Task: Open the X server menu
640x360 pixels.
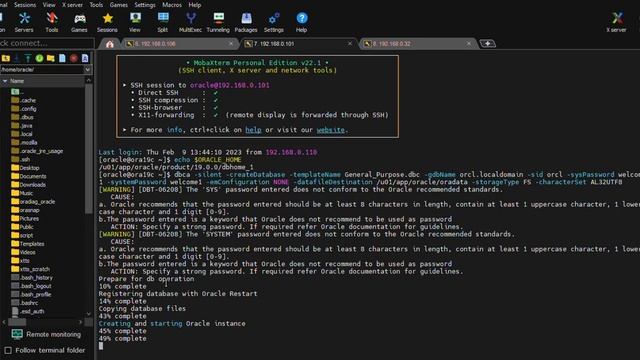Action: click(72, 5)
